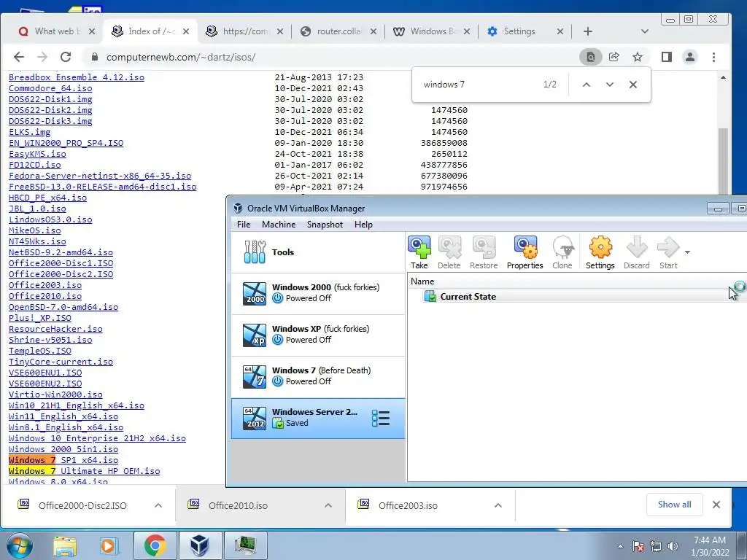Open Windows Explorer from taskbar

tap(65, 545)
